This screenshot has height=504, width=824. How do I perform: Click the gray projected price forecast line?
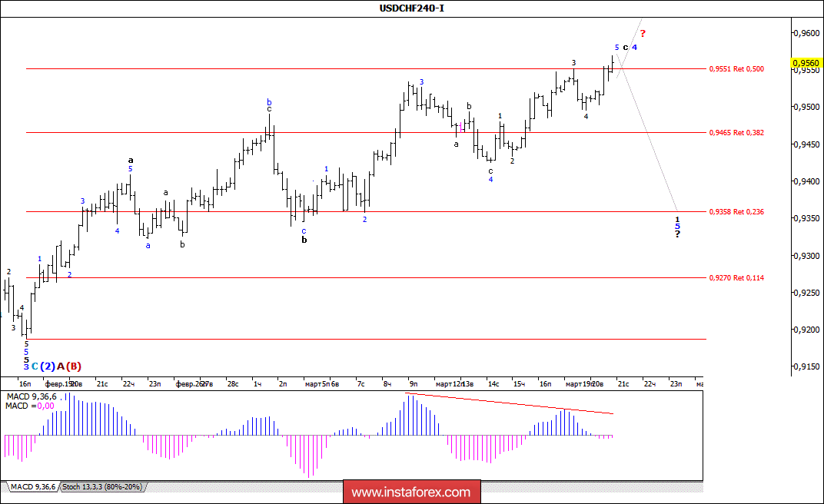pyautogui.click(x=647, y=133)
